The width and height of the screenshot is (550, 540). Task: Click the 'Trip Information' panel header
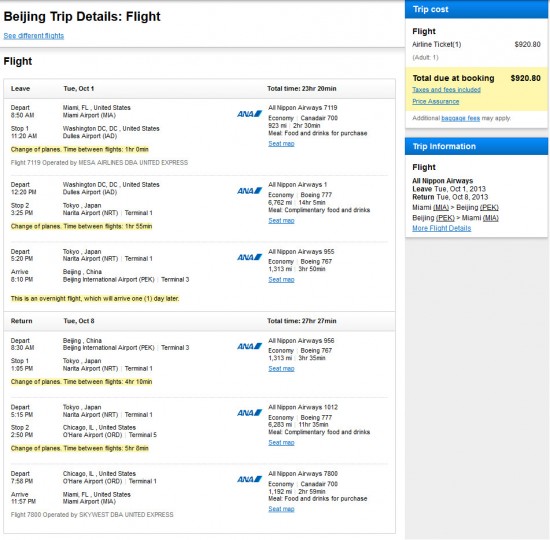[x=476, y=146]
